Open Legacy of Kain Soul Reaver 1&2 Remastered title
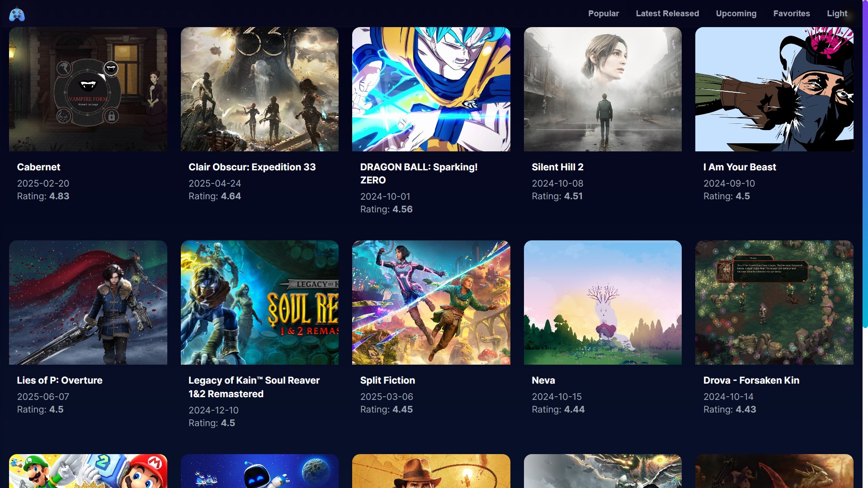The image size is (868, 488). 254,387
